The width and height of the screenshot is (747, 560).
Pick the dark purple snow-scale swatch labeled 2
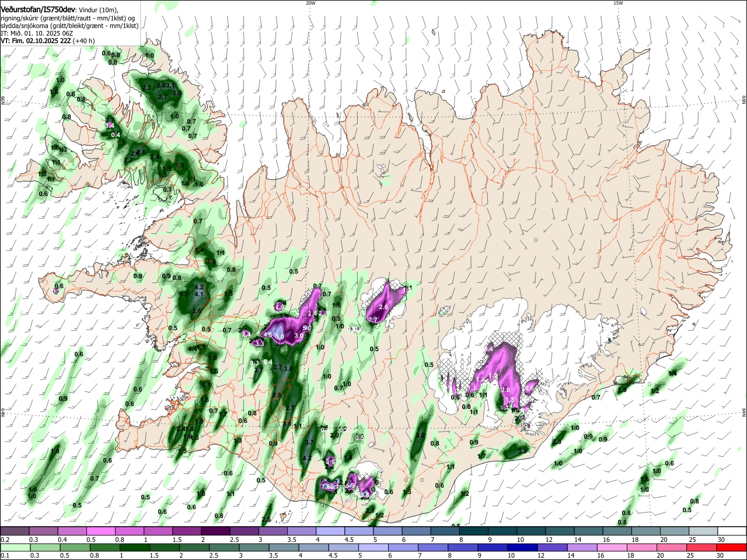coord(215,531)
